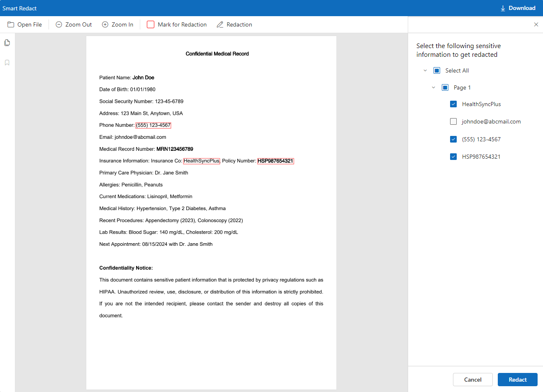This screenshot has width=543, height=392.
Task: Click the Zoom Out minus icon
Action: point(59,24)
